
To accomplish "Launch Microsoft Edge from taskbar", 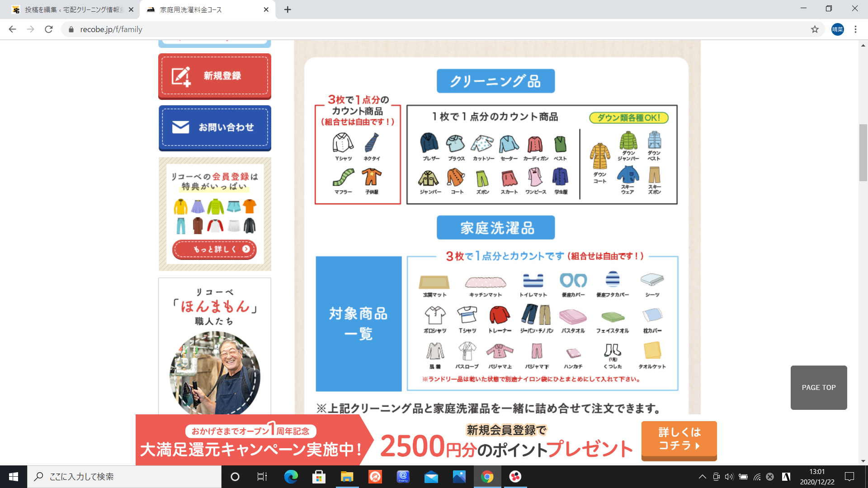I will pos(291,477).
